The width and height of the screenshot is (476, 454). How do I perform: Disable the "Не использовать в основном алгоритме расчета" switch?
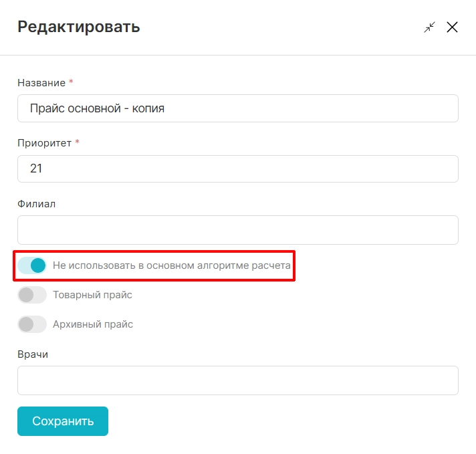coord(32,265)
